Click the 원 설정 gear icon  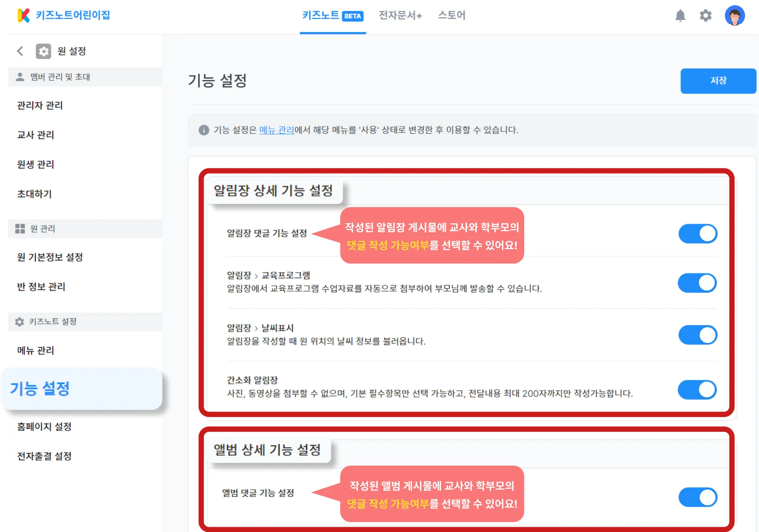coord(43,51)
